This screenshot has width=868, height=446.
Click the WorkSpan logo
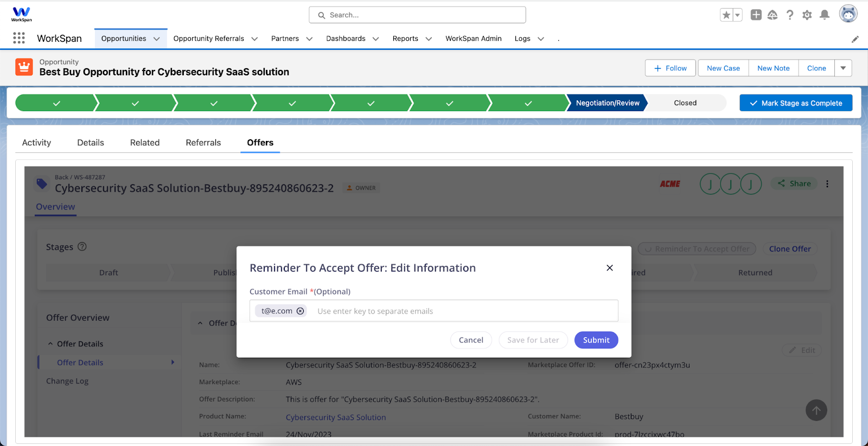(x=21, y=14)
